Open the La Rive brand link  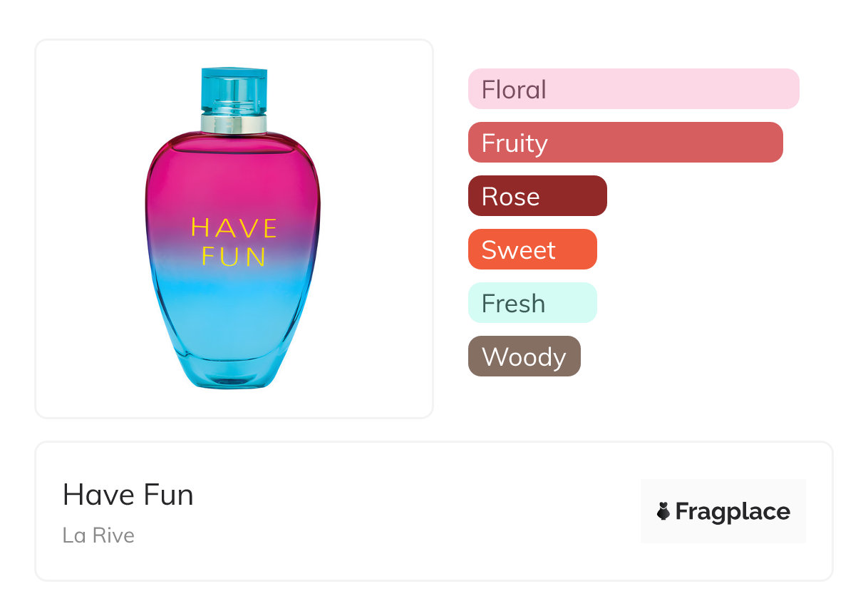pyautogui.click(x=98, y=535)
